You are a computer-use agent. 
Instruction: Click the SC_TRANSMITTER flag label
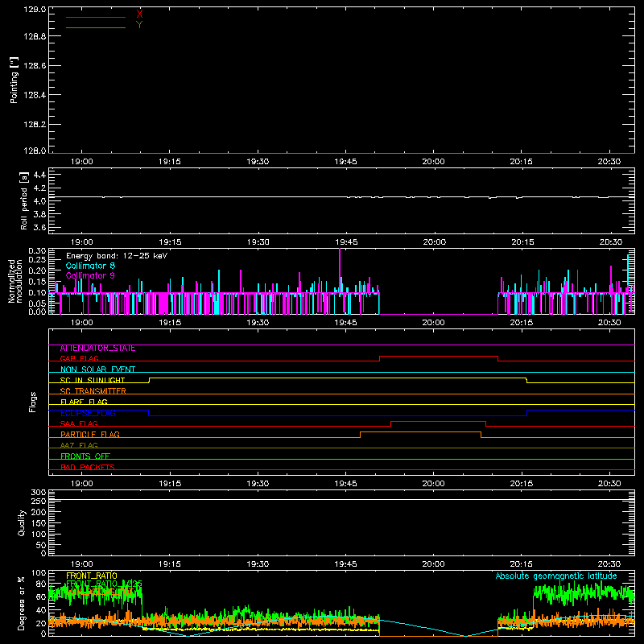93,391
